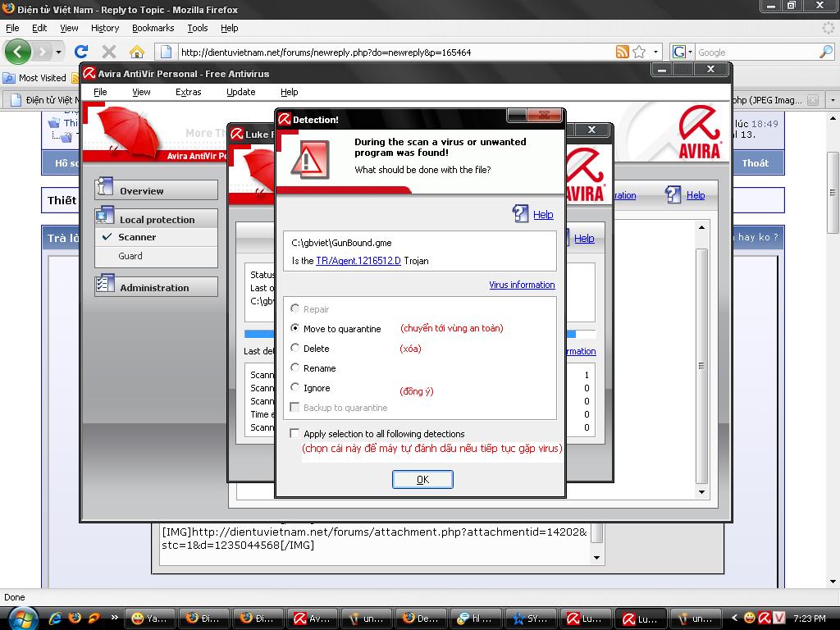This screenshot has width=840, height=630.
Task: Bookmark this page with the star icon
Action: (x=639, y=52)
